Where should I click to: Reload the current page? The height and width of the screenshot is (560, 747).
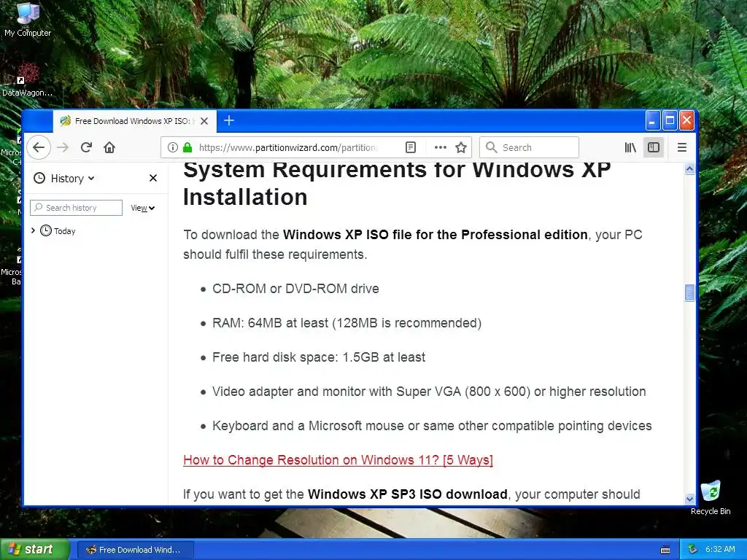pos(86,147)
